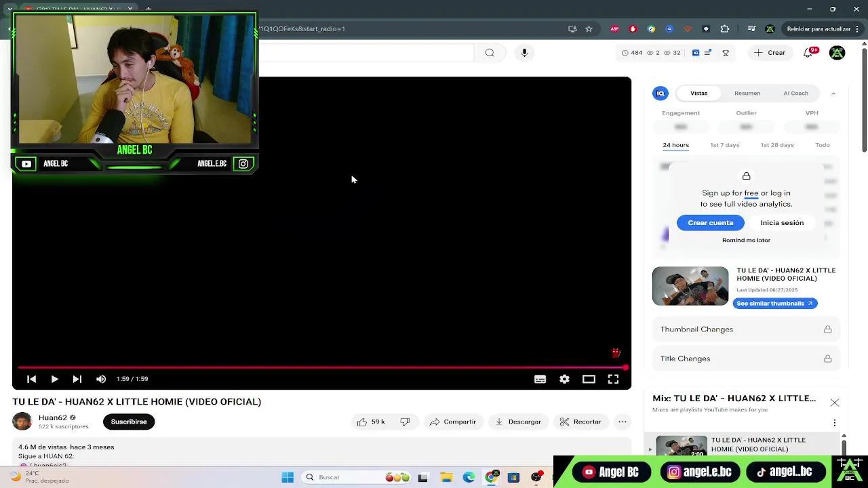
Task: Select the 1st 28 days tab
Action: (x=777, y=145)
